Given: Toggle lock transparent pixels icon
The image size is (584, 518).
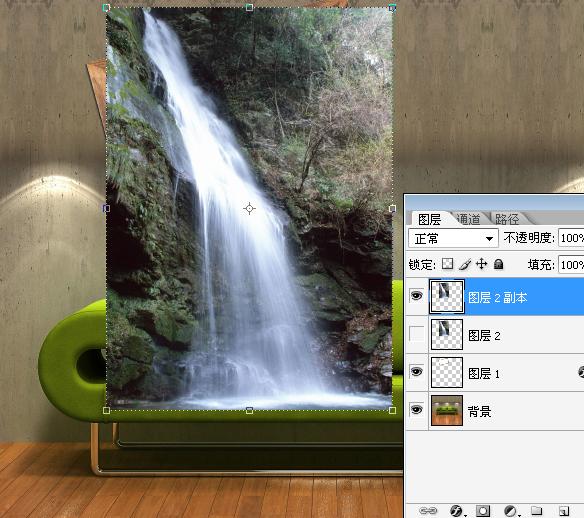Looking at the screenshot, I should click(447, 264).
